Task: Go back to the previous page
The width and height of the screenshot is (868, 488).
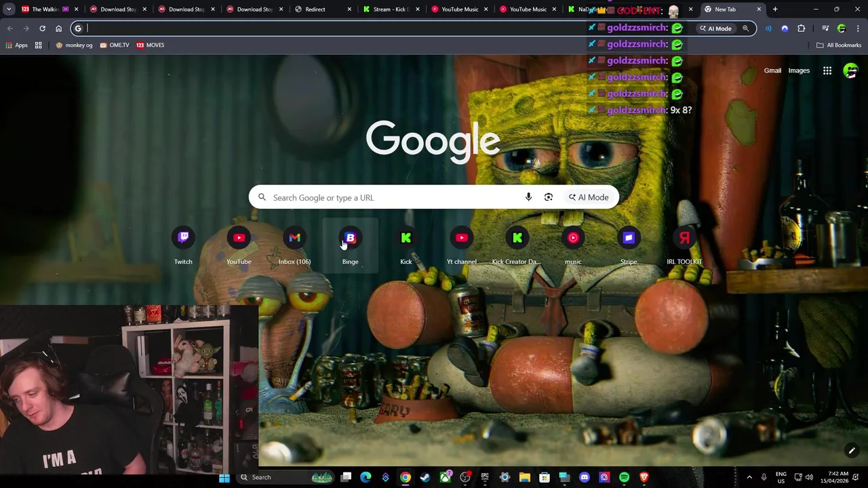Action: click(x=9, y=28)
